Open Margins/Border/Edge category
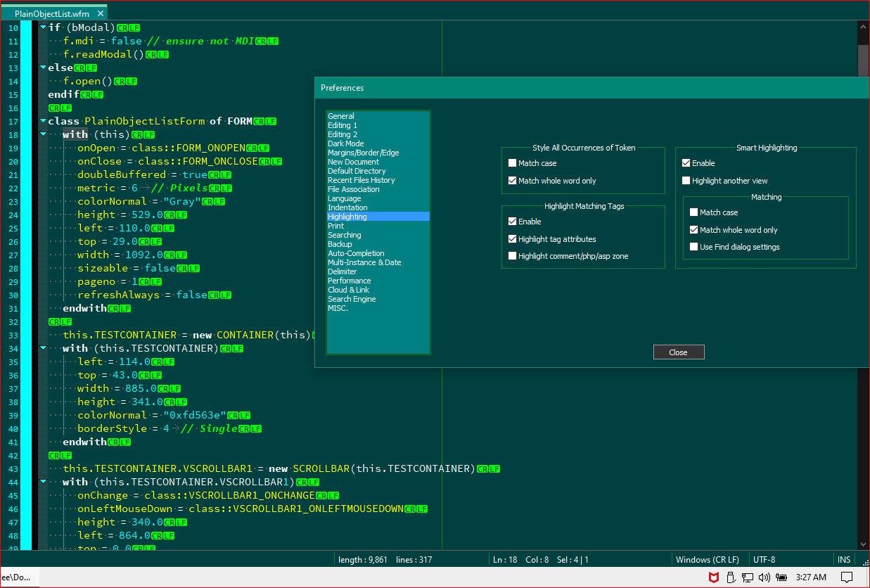 [x=378, y=153]
